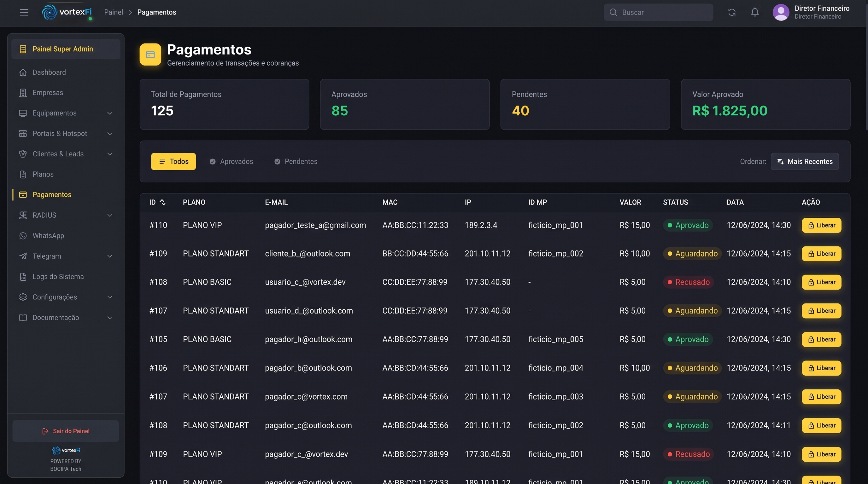
Task: Click the email pagador_o@vortex.com
Action: 306,397
